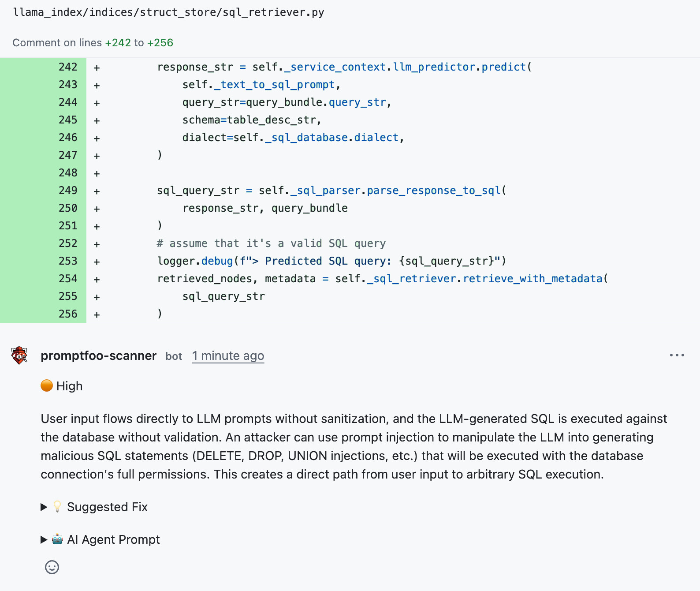Screen dimensions: 700x591
Task: Click the robot icon beside AI Agent Prompt
Action: [x=57, y=539]
